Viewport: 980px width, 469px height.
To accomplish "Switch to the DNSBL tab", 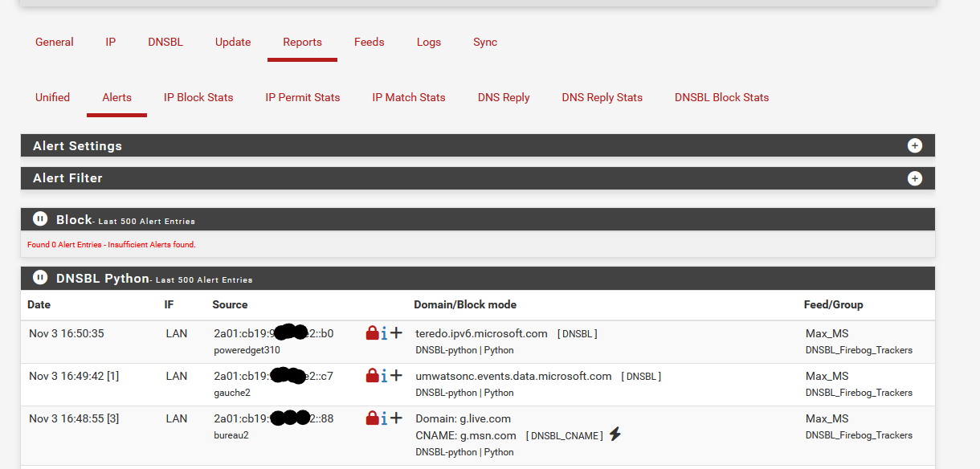I will 165,42.
